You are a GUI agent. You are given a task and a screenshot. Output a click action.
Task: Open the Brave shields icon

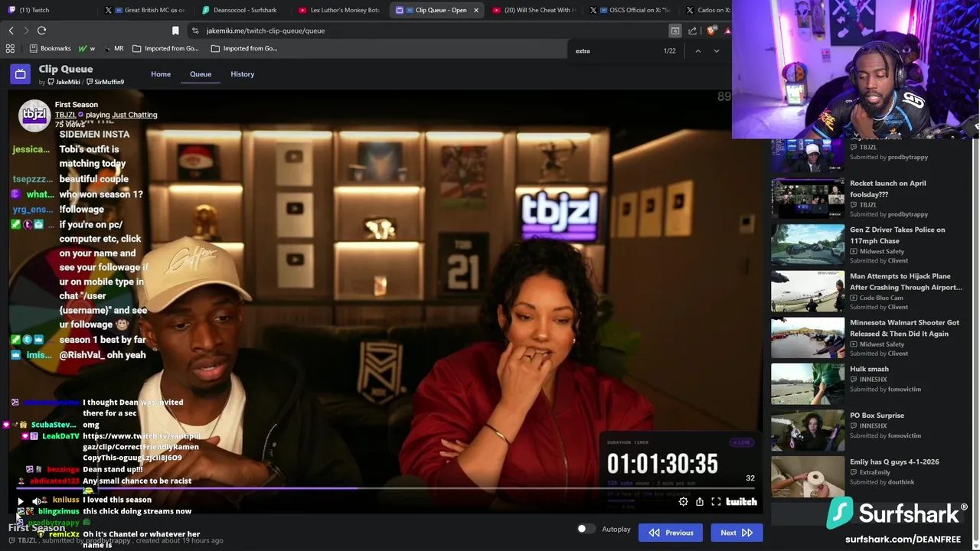pos(711,31)
